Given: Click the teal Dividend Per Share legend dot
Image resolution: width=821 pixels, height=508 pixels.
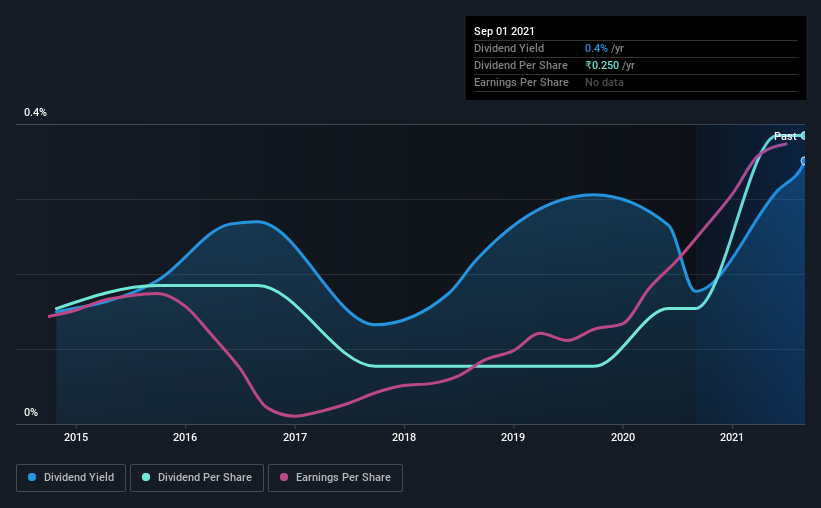Looking at the screenshot, I should pos(146,477).
